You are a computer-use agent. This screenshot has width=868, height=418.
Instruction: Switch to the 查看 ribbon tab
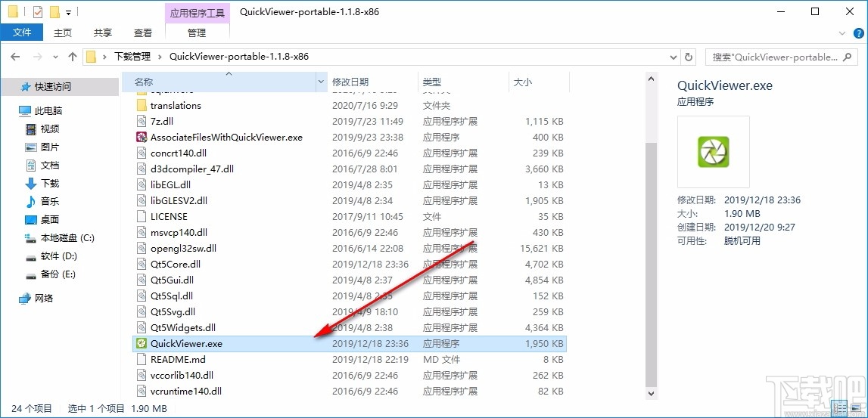coord(143,33)
